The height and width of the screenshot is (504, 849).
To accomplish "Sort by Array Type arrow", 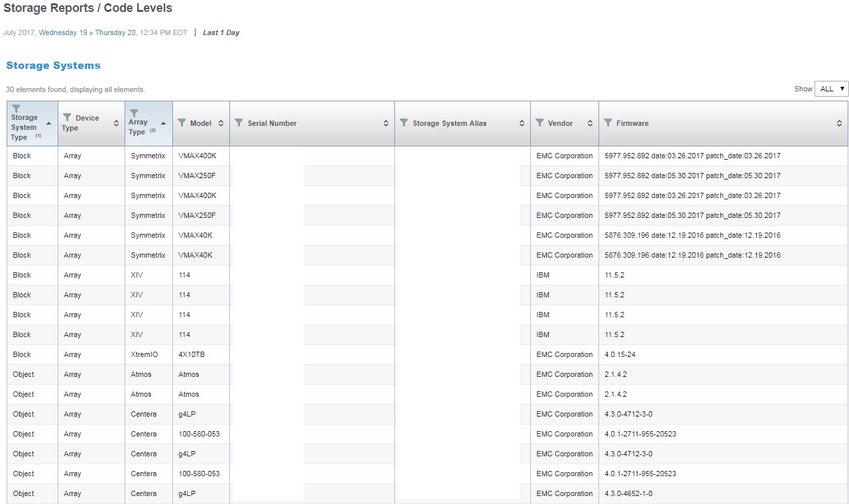I will tap(163, 123).
